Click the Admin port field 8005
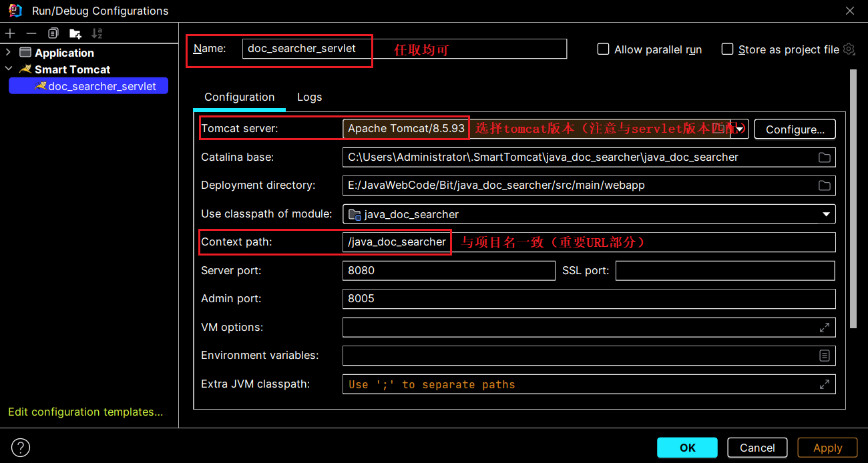This screenshot has height=463, width=868. (589, 299)
